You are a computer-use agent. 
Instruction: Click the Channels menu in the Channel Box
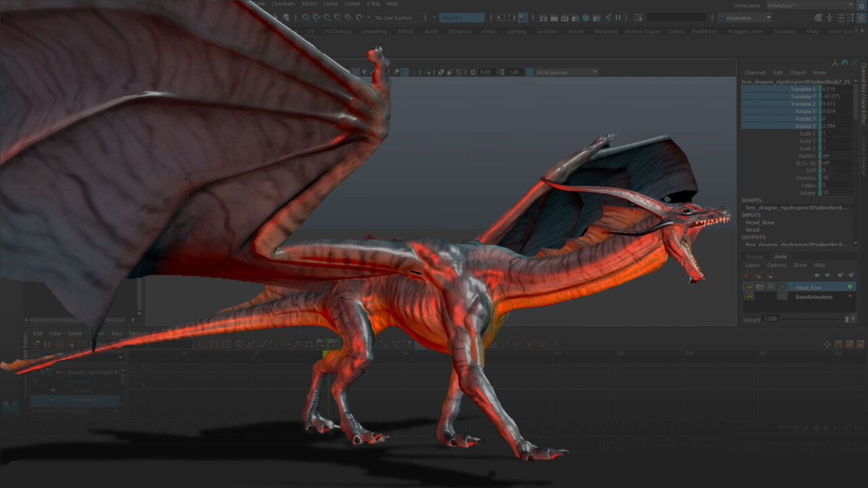point(755,72)
